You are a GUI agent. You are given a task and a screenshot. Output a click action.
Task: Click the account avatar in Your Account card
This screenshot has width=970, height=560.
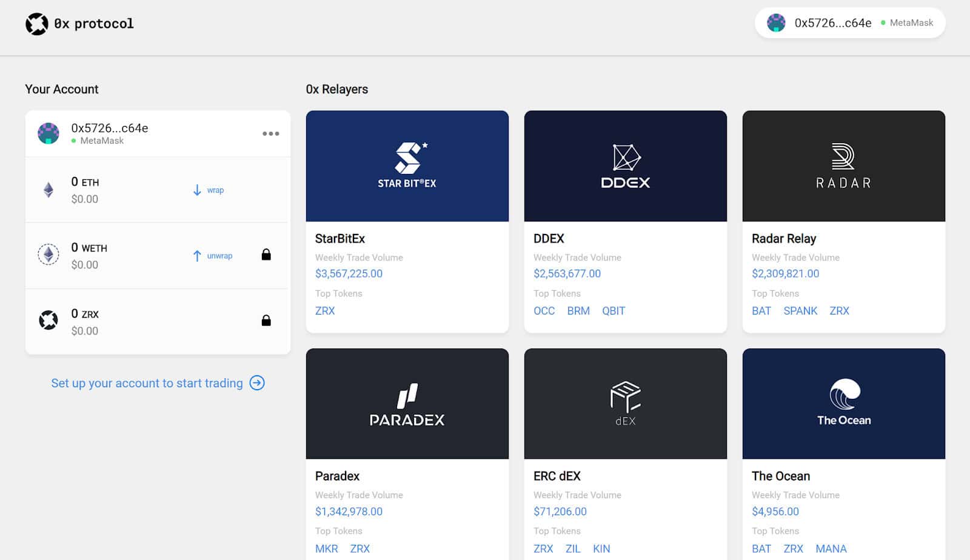48,133
